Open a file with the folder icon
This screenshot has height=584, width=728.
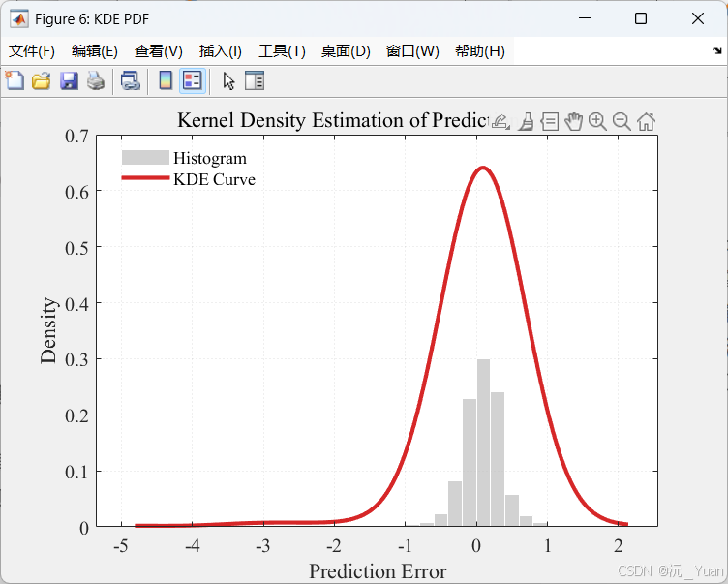[x=42, y=80]
